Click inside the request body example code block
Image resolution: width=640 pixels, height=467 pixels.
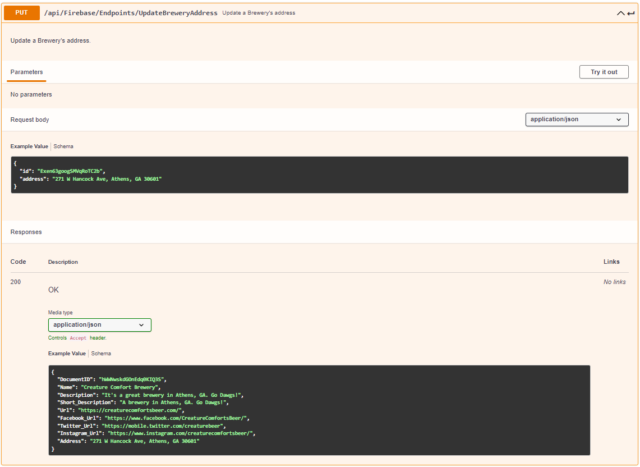pos(320,174)
